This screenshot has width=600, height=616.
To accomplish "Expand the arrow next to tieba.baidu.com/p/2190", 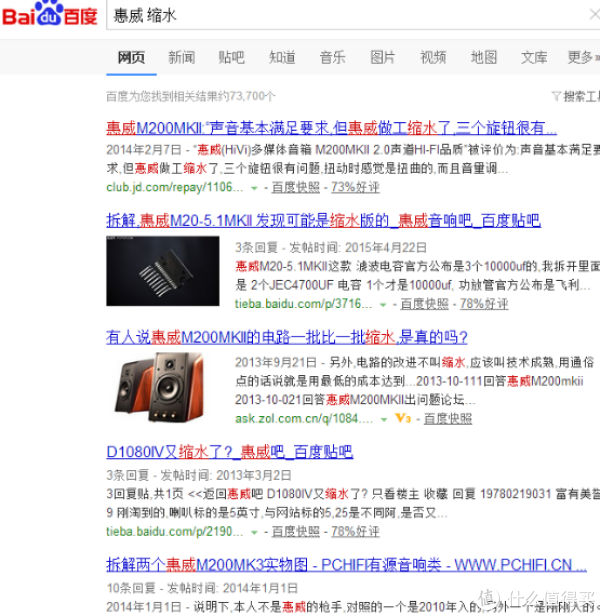I will click(254, 533).
